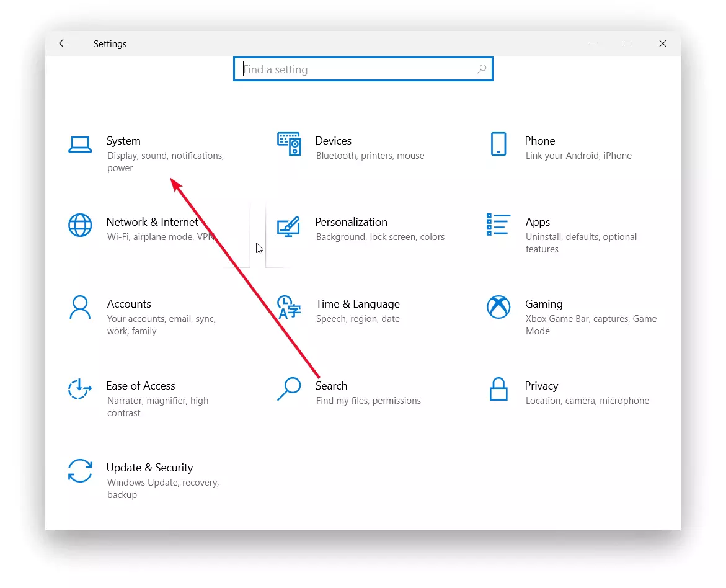Screen dimensions: 726x588
Task: Select the Privacy padlock icon
Action: pos(498,390)
